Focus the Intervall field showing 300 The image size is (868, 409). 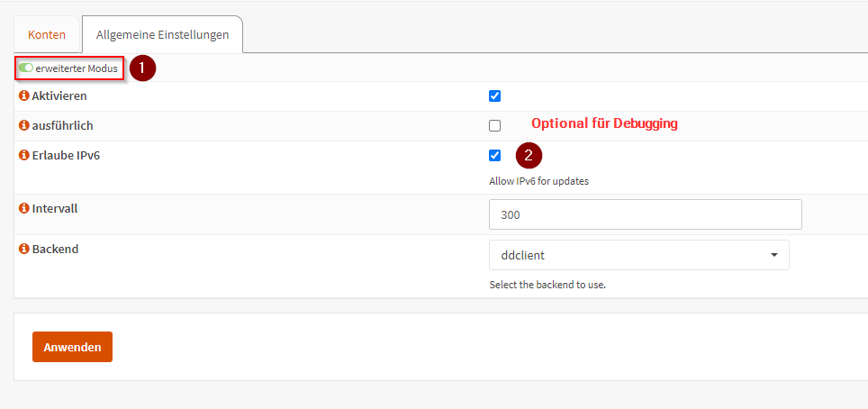click(645, 215)
